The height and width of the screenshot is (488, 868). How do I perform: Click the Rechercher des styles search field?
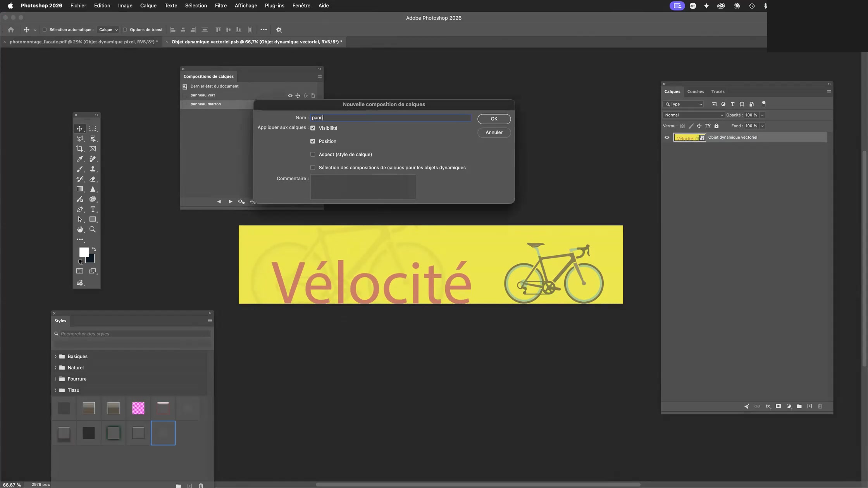coord(135,334)
